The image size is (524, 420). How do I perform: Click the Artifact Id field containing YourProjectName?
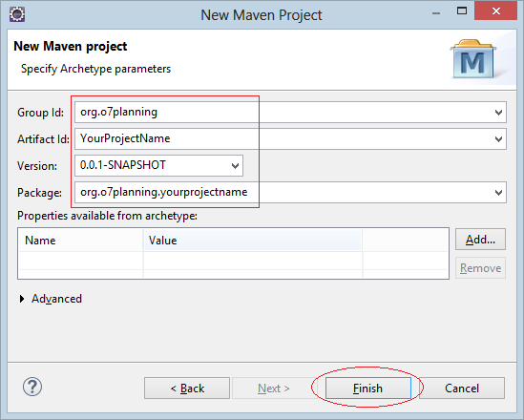(x=290, y=139)
